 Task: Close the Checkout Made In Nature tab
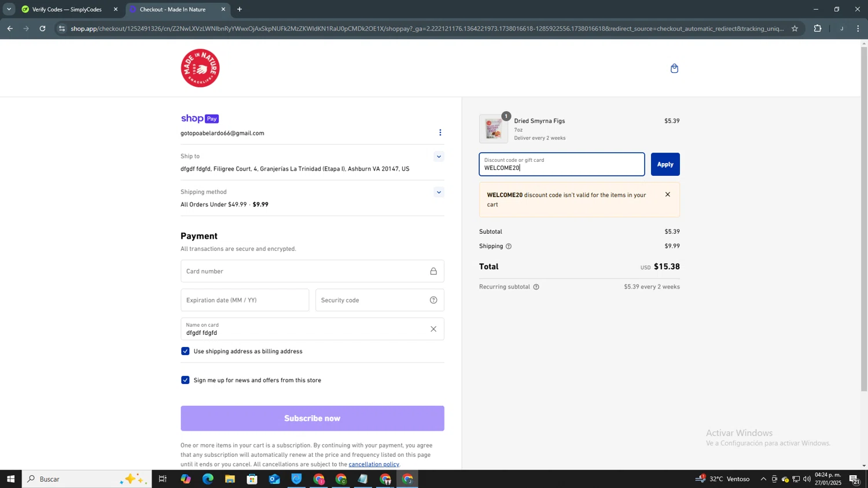[x=223, y=9]
